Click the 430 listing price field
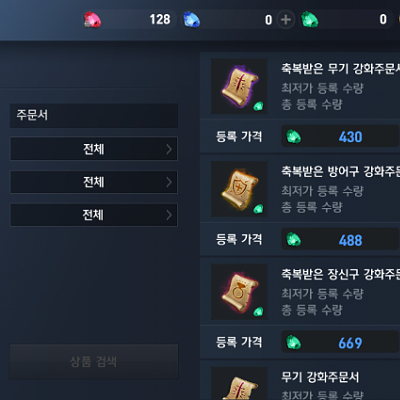Viewport: 400px width, 400px height. tap(340, 137)
